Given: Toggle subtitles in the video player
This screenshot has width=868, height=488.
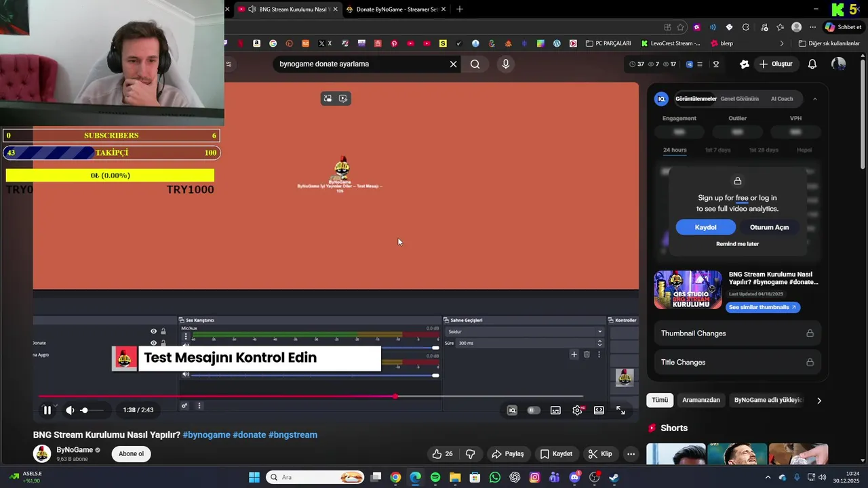Looking at the screenshot, I should click(x=555, y=410).
